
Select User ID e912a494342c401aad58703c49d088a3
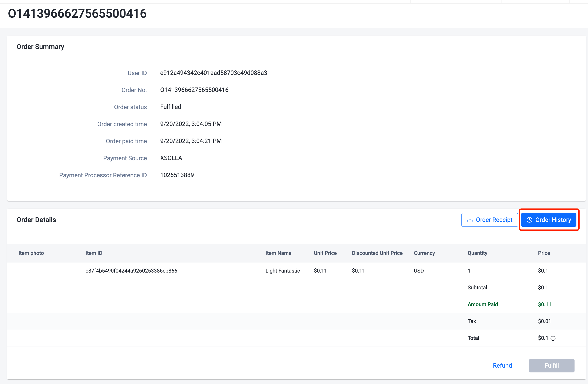(213, 73)
